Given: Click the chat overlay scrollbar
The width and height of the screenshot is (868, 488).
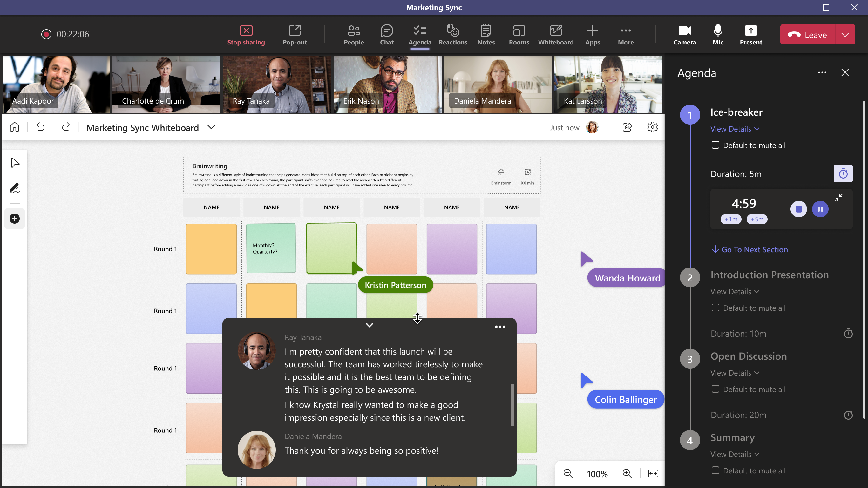Looking at the screenshot, I should [x=512, y=405].
